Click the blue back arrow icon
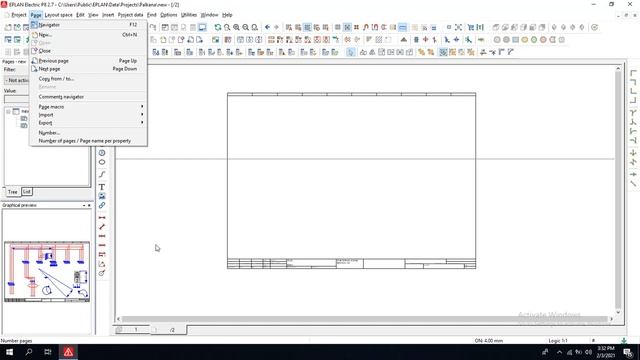640x360 pixels. tap(267, 27)
